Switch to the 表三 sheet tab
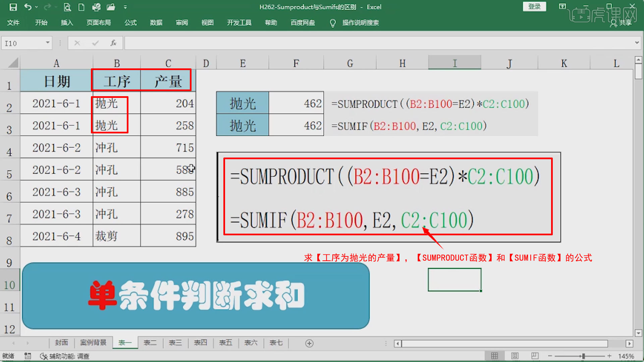The height and width of the screenshot is (362, 644). tap(175, 343)
